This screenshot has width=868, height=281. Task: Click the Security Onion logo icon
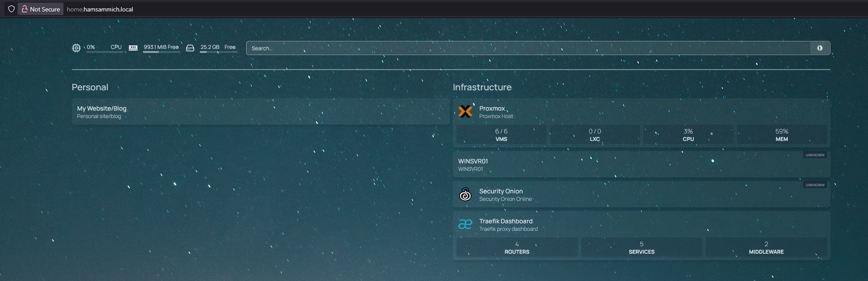pyautogui.click(x=465, y=194)
